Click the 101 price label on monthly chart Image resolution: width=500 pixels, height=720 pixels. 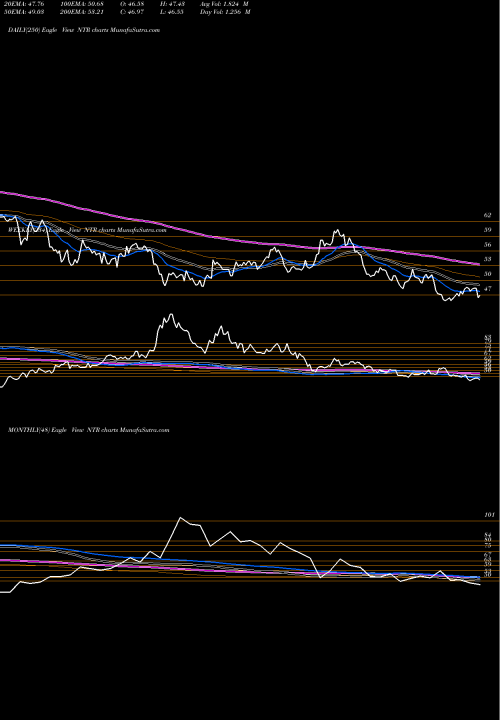(489, 515)
